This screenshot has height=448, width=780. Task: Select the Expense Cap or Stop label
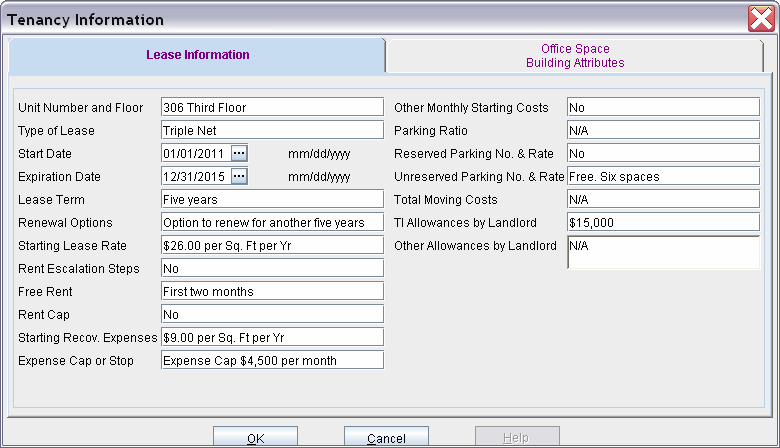(76, 360)
